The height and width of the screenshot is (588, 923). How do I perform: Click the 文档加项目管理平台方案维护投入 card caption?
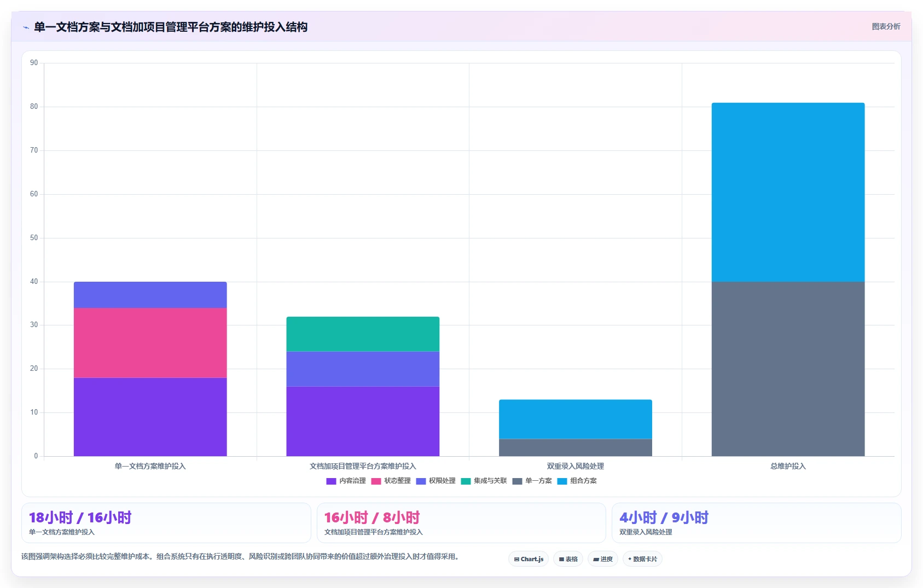pos(374,532)
